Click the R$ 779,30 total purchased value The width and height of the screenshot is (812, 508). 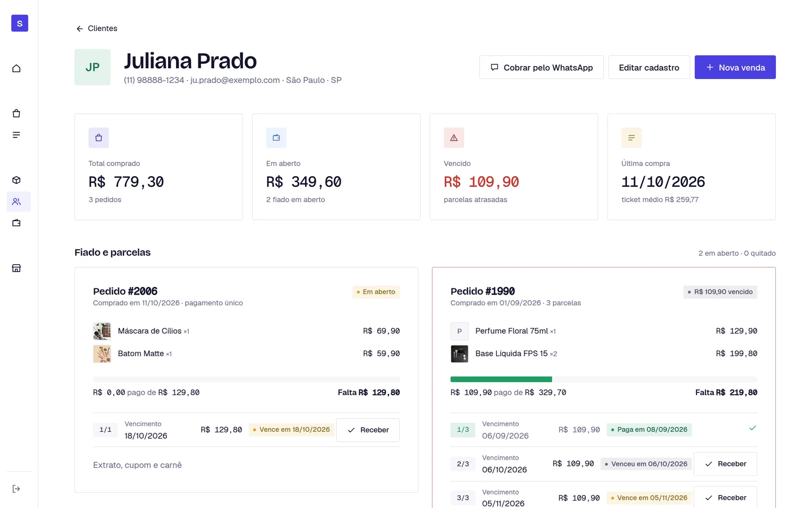(126, 182)
